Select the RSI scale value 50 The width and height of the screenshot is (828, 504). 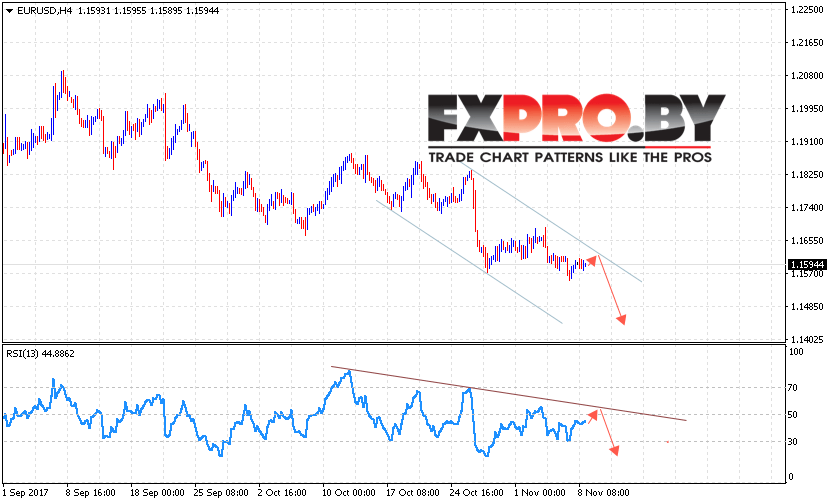point(793,415)
